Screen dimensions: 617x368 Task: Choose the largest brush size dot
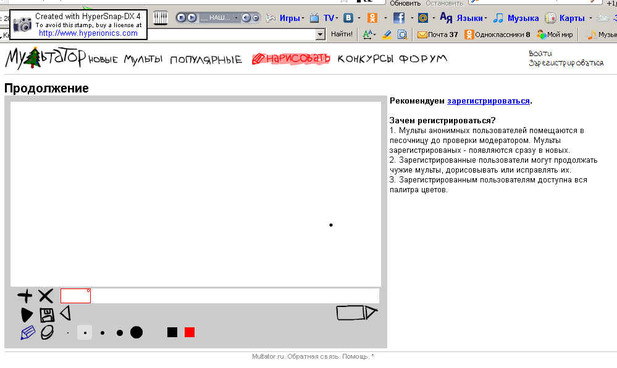(137, 332)
